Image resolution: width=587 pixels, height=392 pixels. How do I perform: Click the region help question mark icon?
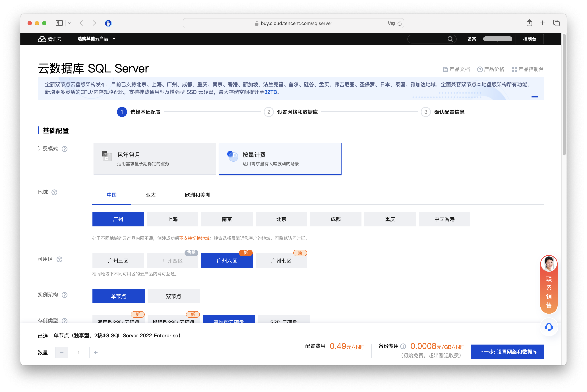coord(54,192)
